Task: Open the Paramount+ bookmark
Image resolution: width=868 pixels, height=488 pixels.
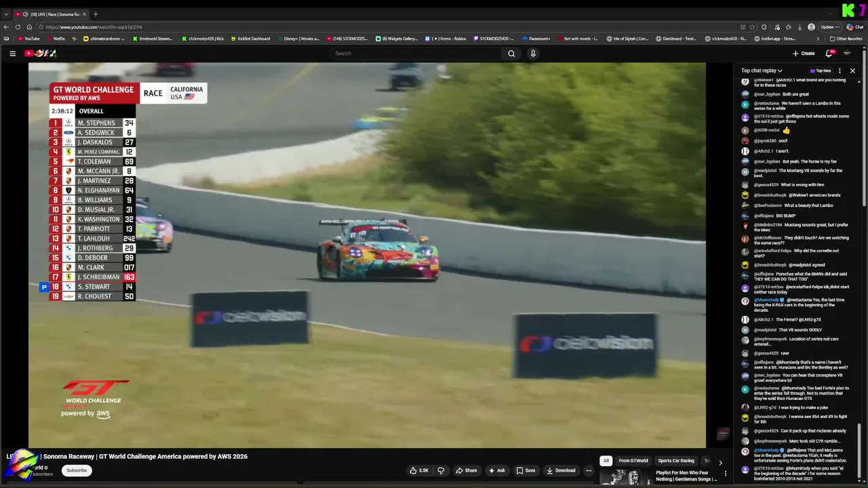Action: click(536, 39)
